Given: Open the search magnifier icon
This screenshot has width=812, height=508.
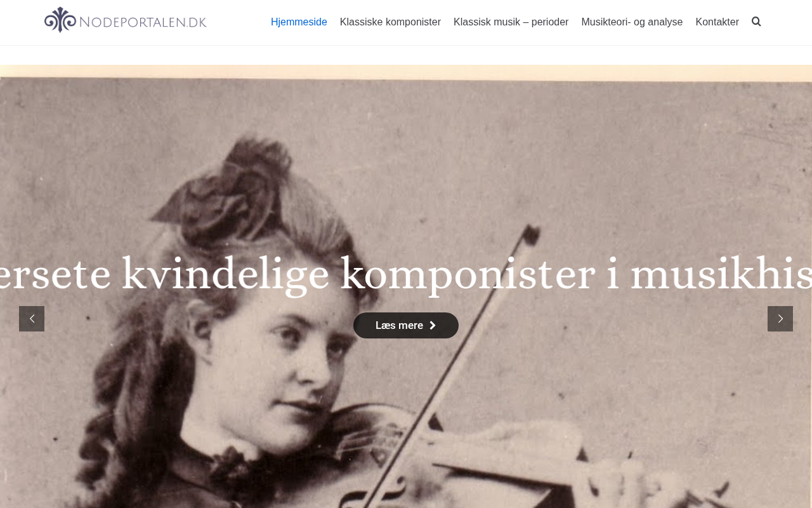Looking at the screenshot, I should click(756, 22).
